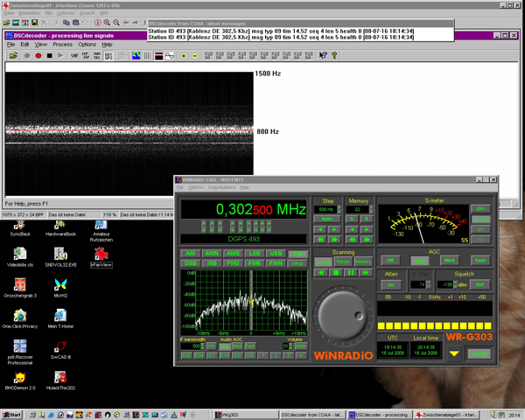
Task: Click Auto step button
Action: click(326, 219)
